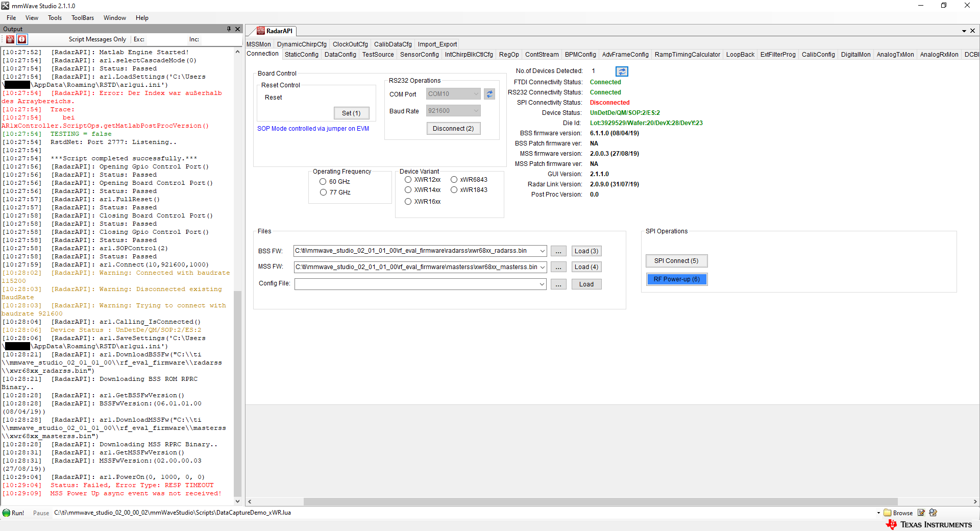
Task: Click the search-and-edit script icon
Action: [x=933, y=513]
